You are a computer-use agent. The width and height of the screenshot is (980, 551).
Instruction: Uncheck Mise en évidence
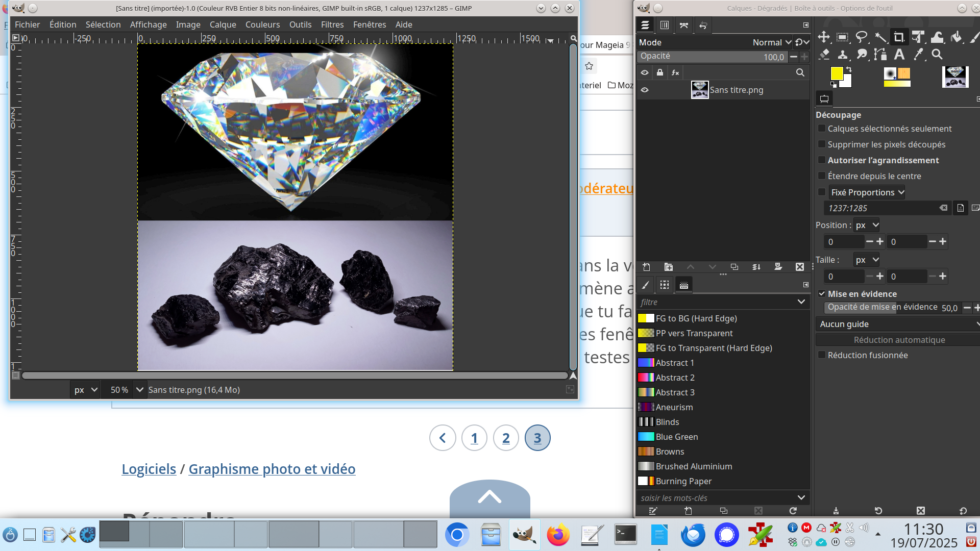point(822,294)
